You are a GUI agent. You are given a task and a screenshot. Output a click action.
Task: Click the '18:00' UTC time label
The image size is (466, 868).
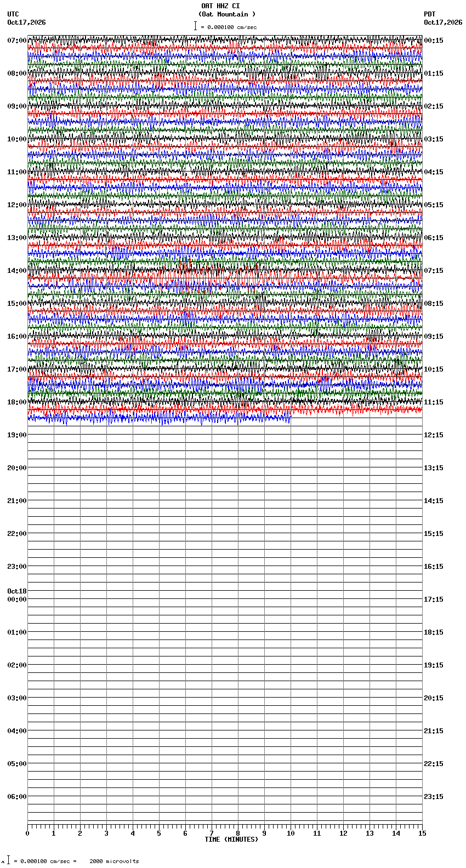tap(17, 402)
